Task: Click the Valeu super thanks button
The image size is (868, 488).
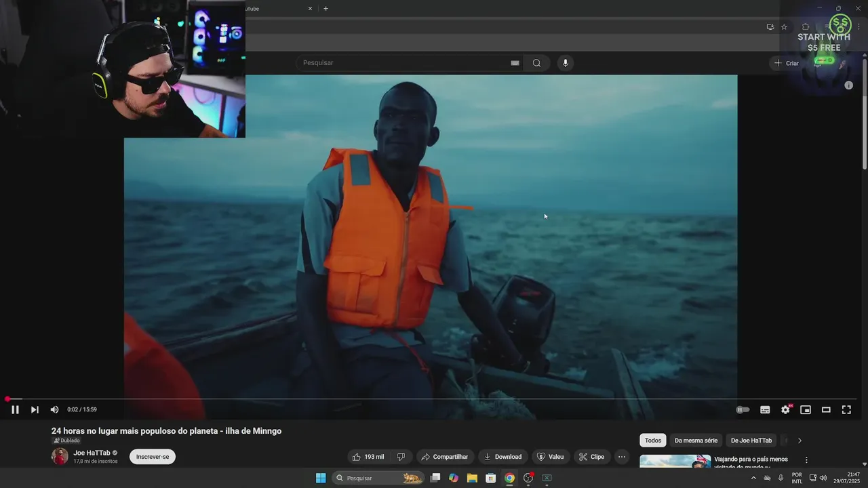Action: point(550,457)
